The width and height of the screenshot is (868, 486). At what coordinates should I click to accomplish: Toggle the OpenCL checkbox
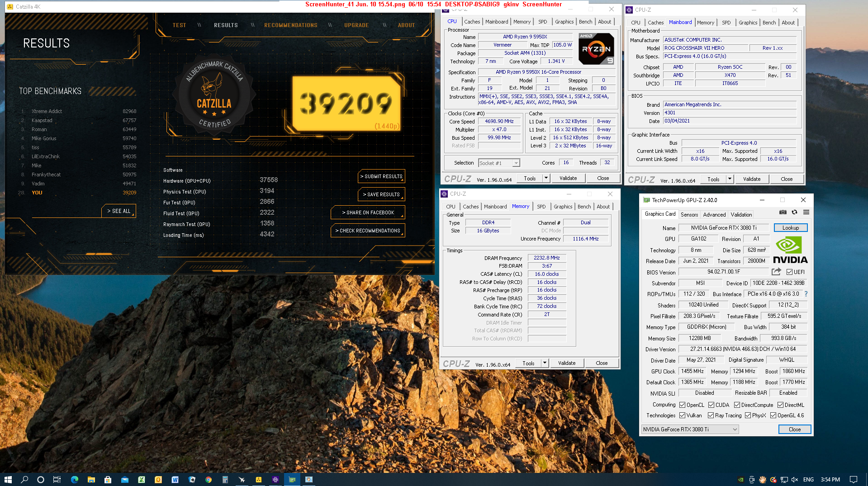coord(682,405)
